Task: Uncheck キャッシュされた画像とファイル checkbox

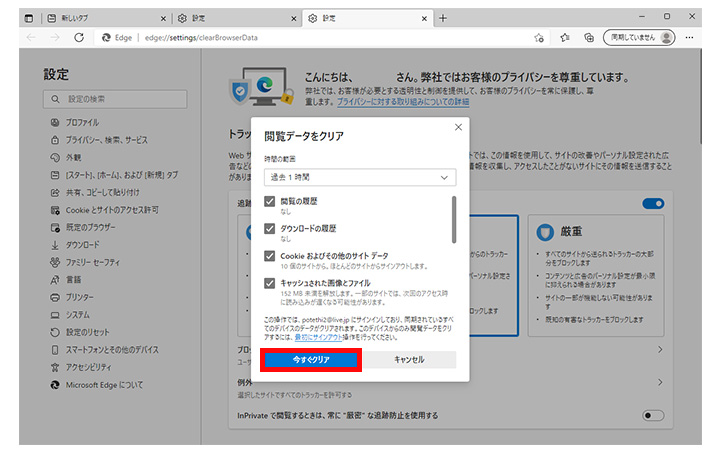Action: [x=270, y=283]
